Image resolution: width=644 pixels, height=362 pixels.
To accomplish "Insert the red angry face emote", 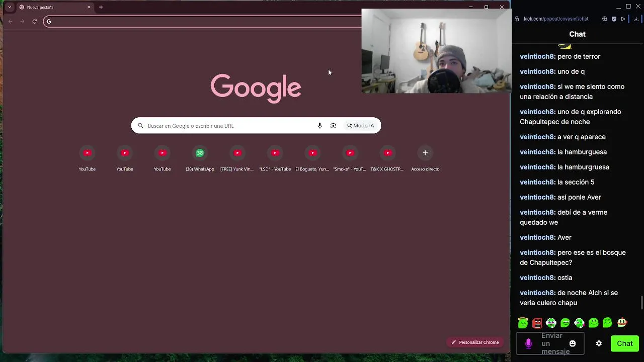I will coord(537,323).
